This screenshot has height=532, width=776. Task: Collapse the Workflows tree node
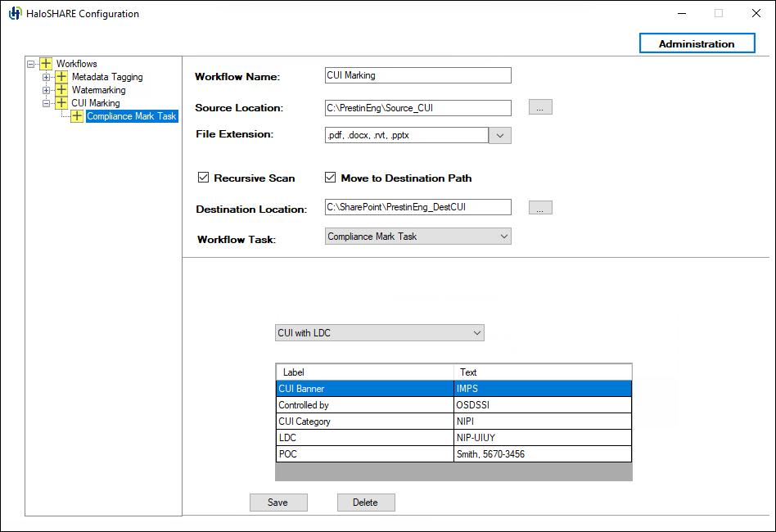click(x=29, y=63)
